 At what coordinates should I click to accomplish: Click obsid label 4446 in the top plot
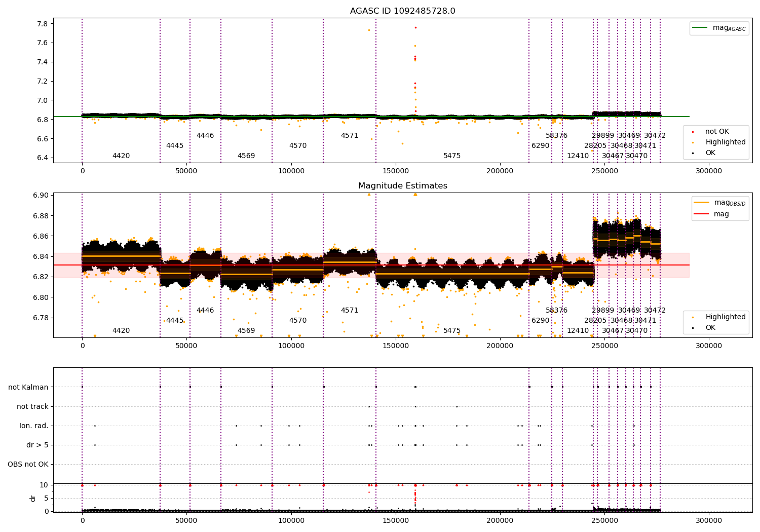pyautogui.click(x=205, y=136)
